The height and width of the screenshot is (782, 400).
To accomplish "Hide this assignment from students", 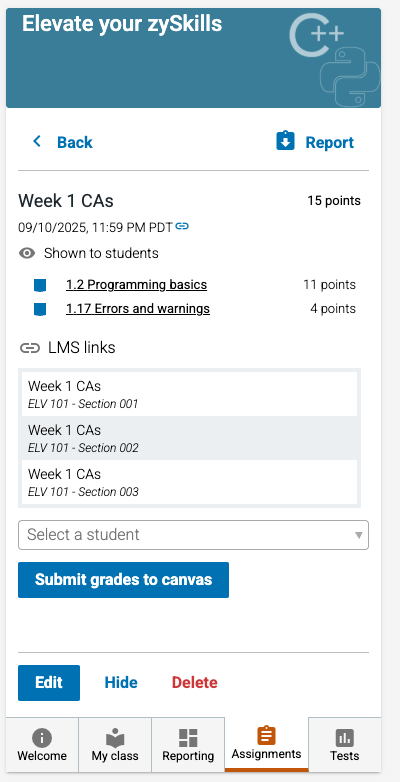I will click(x=121, y=683).
